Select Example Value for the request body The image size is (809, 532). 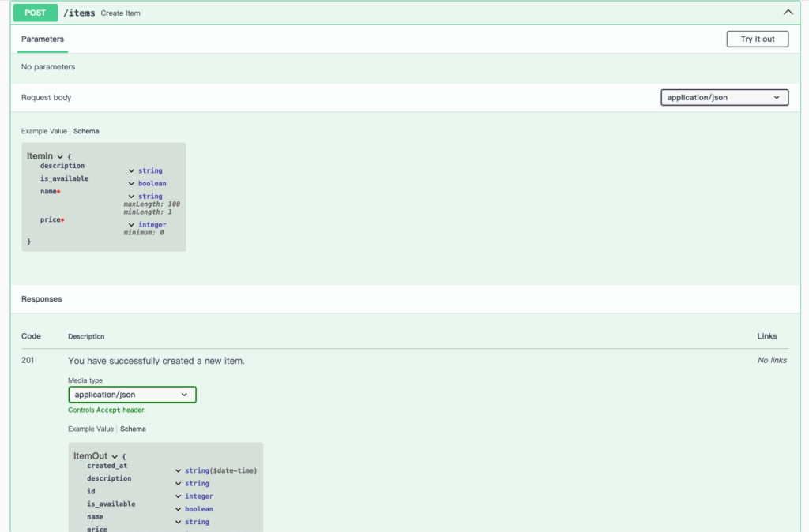click(x=43, y=131)
